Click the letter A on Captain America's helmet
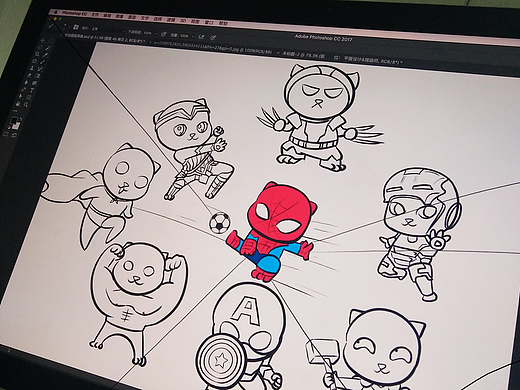The height and width of the screenshot is (390, 520). [247, 310]
